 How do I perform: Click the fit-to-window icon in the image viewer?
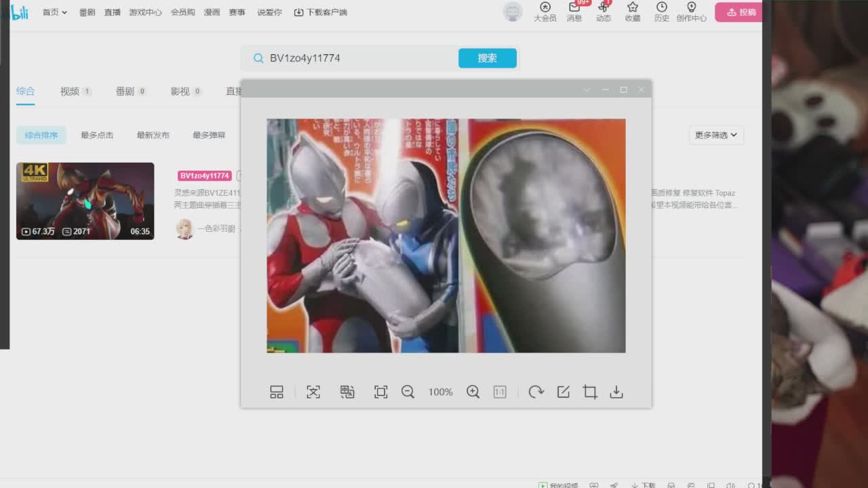coord(381,392)
